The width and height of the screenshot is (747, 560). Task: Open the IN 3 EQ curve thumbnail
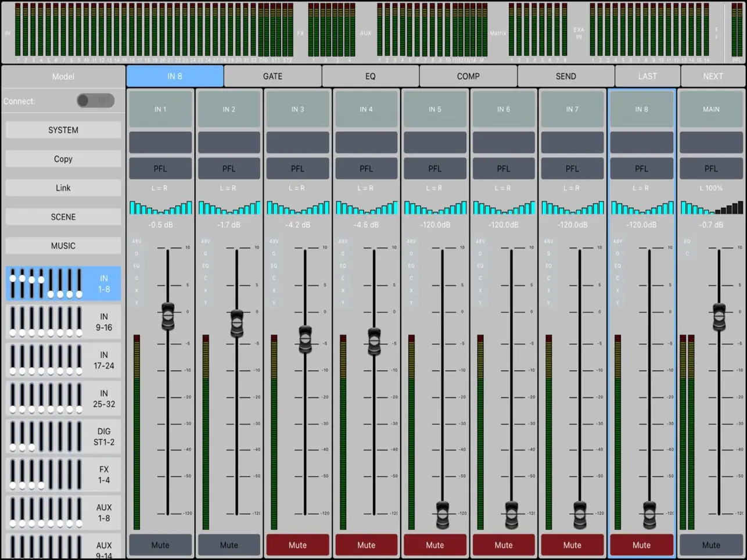point(297,207)
